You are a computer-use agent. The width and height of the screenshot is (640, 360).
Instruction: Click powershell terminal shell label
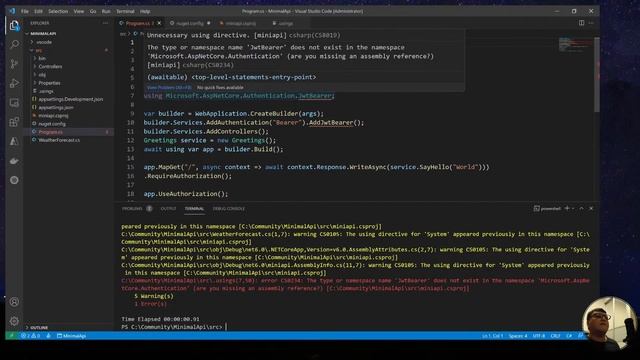pos(547,209)
